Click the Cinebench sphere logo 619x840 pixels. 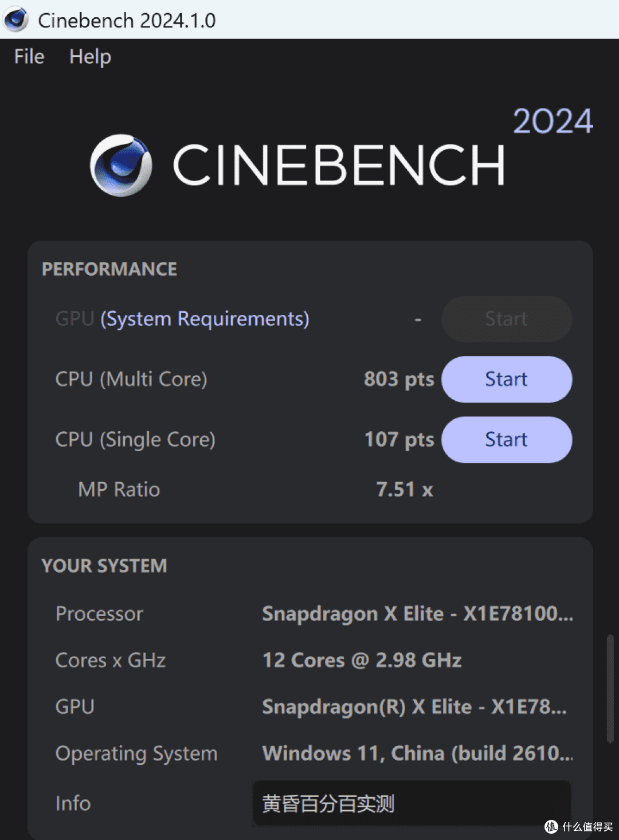coord(121,165)
